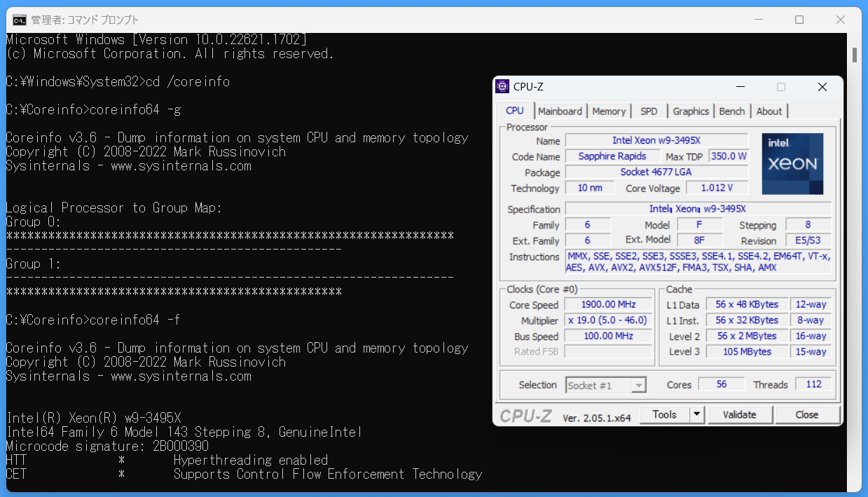Click the Level 3 15-way associativity value
The height and width of the screenshot is (497, 868).
[811, 351]
